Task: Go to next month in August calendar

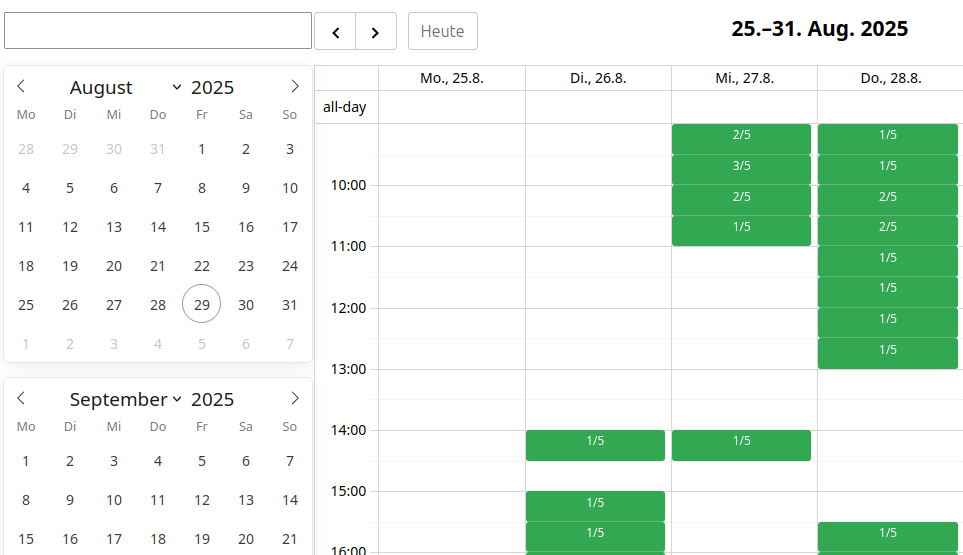Action: pos(294,87)
